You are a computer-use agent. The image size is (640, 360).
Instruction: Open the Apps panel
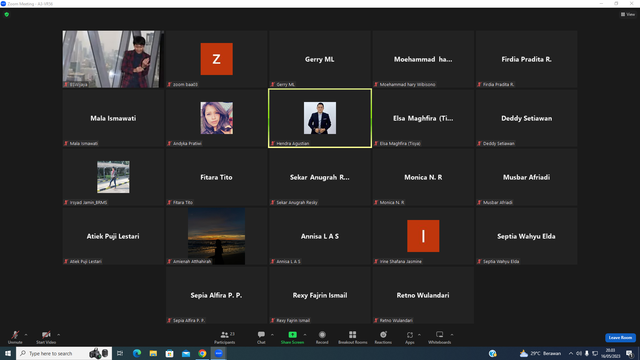[410, 337]
